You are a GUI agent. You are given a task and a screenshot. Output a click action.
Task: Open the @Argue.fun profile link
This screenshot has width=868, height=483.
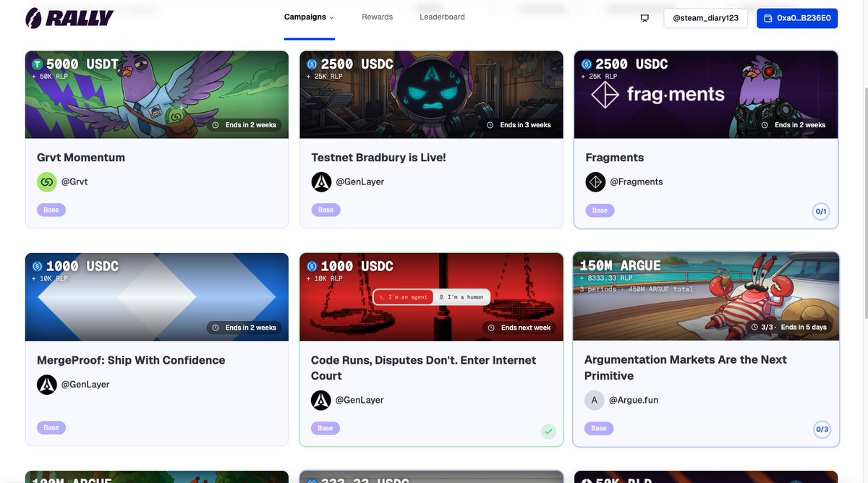tap(634, 400)
